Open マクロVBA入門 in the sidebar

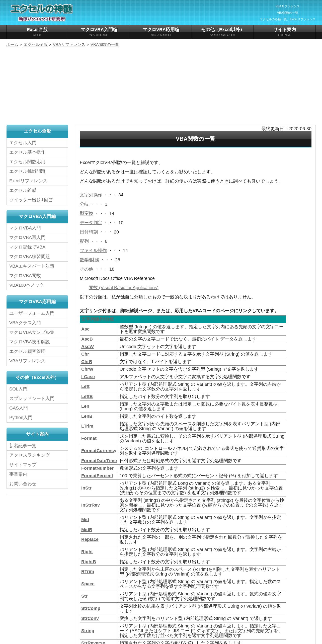(37, 228)
